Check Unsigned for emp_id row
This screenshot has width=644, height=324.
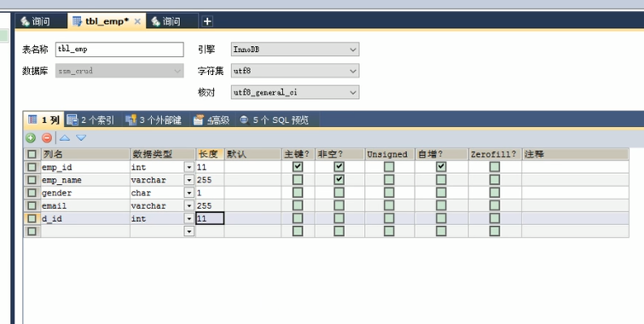pyautogui.click(x=389, y=167)
